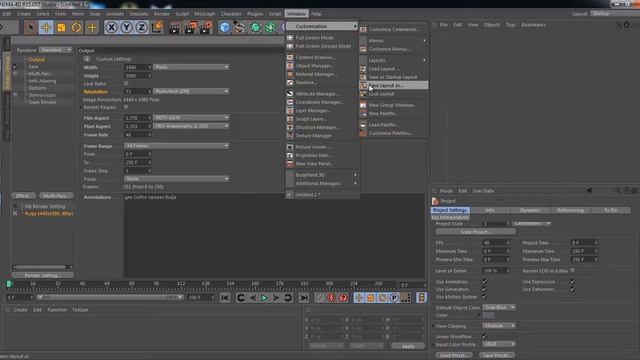Toggle Use Expression checkbox

(572, 281)
